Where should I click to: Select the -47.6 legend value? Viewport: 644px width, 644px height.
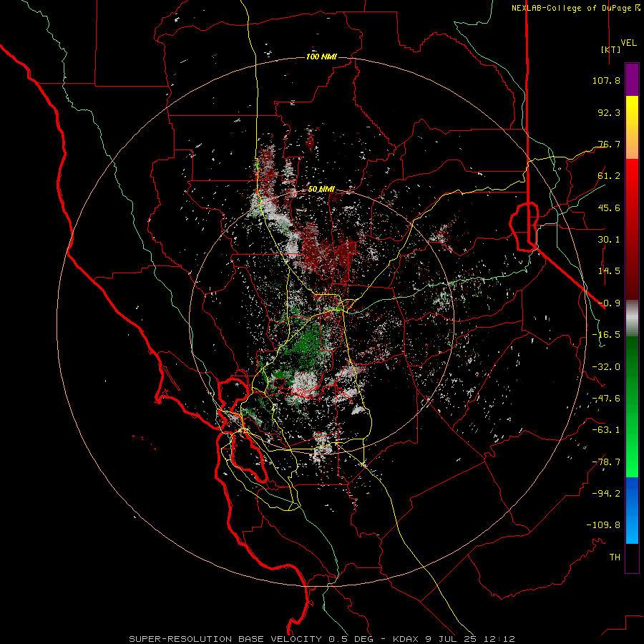pyautogui.click(x=606, y=399)
